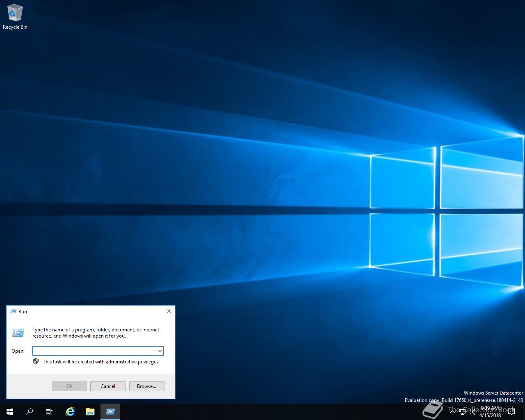
Task: Click the show desktop sliver on the taskbar
Action: [524, 412]
